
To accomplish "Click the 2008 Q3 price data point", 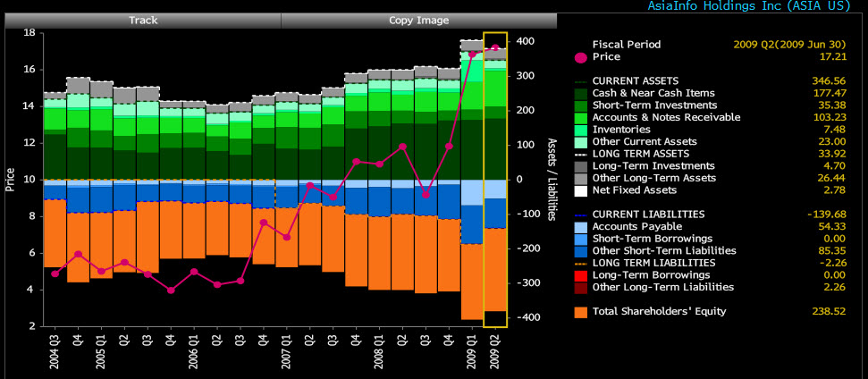I will tap(426, 195).
